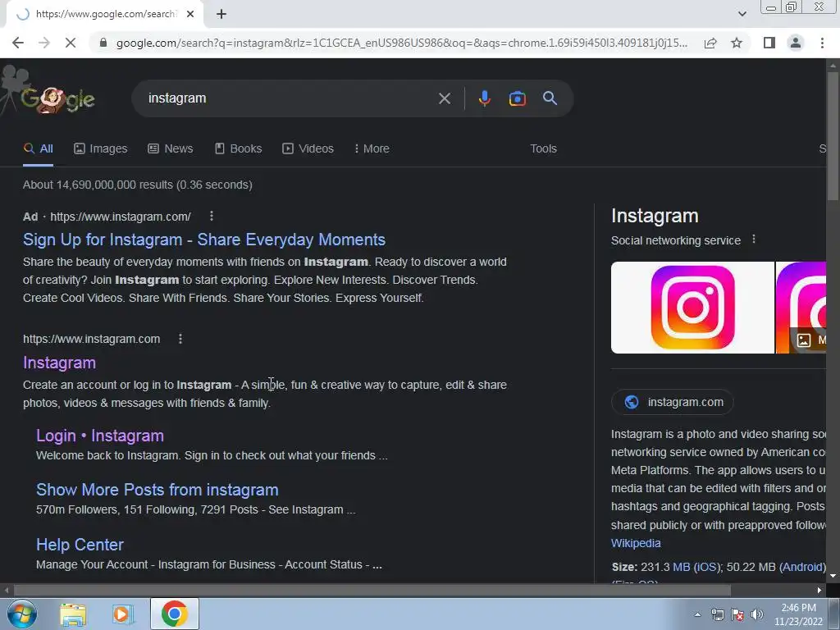Image resolution: width=840 pixels, height=630 pixels.
Task: Click vertical scrollbar down arrow
Action: click(x=833, y=577)
